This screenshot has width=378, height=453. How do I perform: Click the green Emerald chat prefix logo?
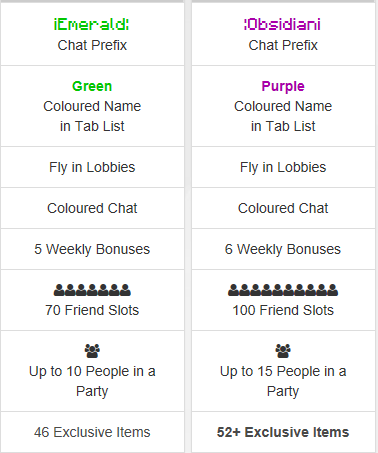[x=92, y=24]
